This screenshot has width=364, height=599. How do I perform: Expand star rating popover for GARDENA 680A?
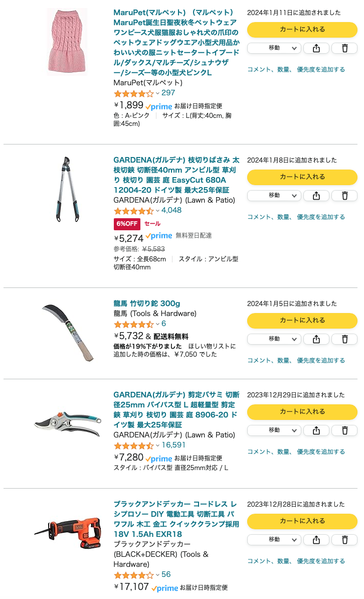tap(136, 211)
